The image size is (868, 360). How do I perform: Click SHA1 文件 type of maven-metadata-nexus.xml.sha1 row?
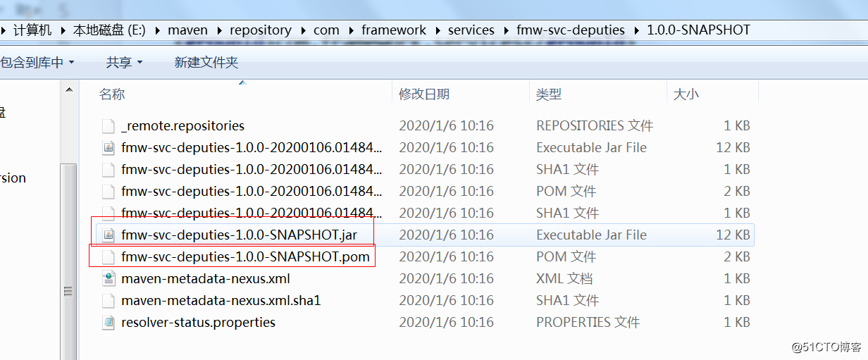click(567, 301)
